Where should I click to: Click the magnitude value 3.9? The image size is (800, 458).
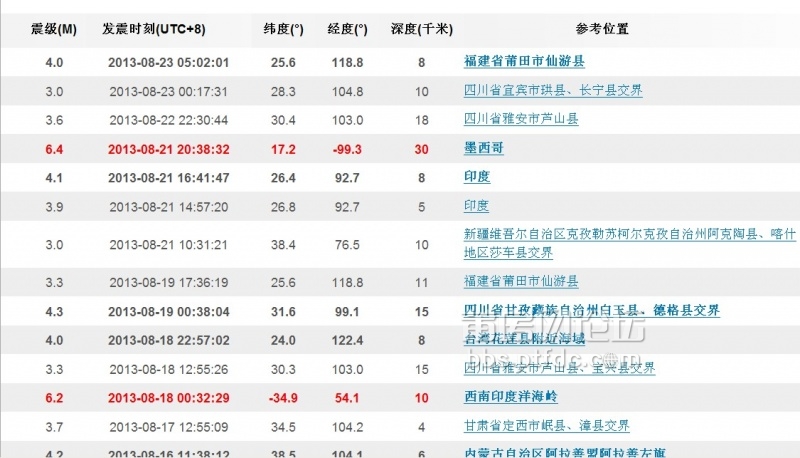(x=54, y=207)
